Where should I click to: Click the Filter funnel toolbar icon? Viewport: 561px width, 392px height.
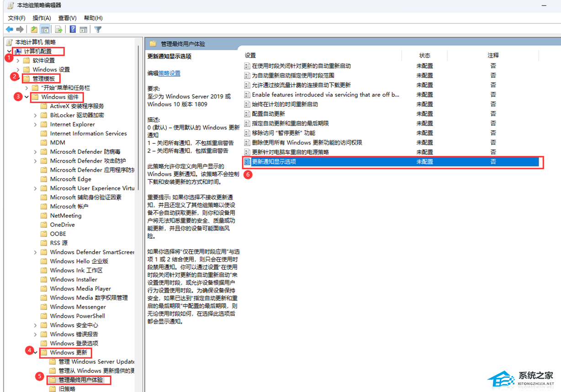click(x=97, y=29)
